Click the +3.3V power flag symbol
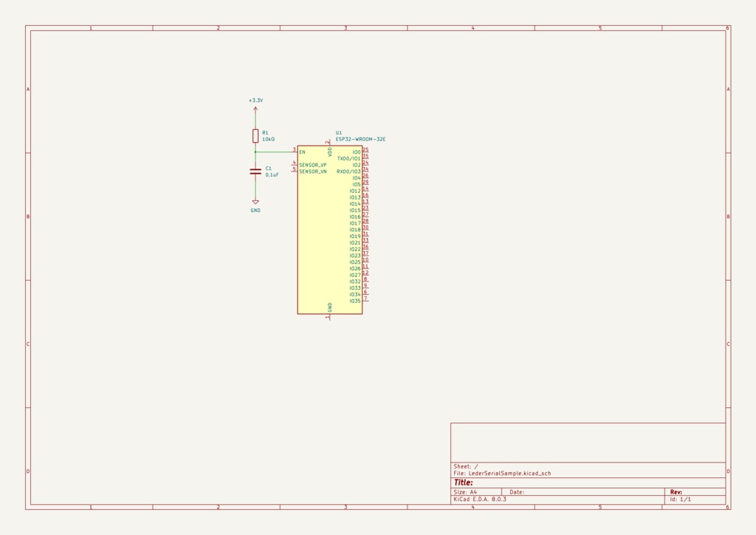Image resolution: width=756 pixels, height=535 pixels. [255, 103]
